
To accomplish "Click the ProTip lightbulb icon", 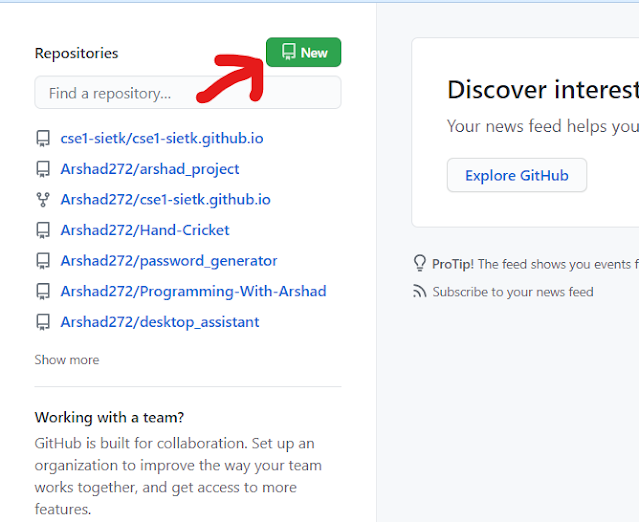I will [x=420, y=263].
